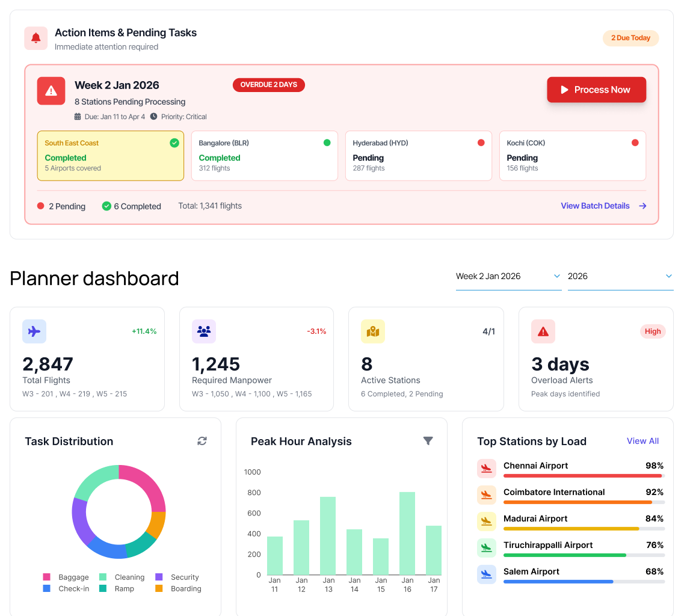
Task: Click the red alert icon on Overload Alerts card
Action: [x=543, y=331]
